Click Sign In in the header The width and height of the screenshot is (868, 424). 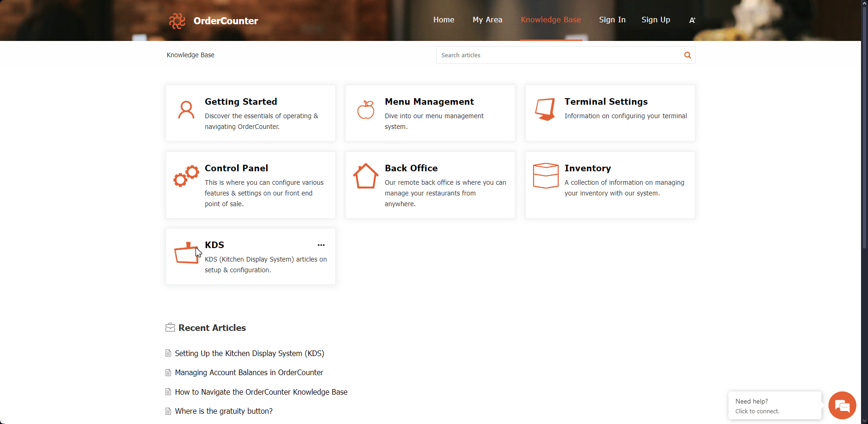612,20
